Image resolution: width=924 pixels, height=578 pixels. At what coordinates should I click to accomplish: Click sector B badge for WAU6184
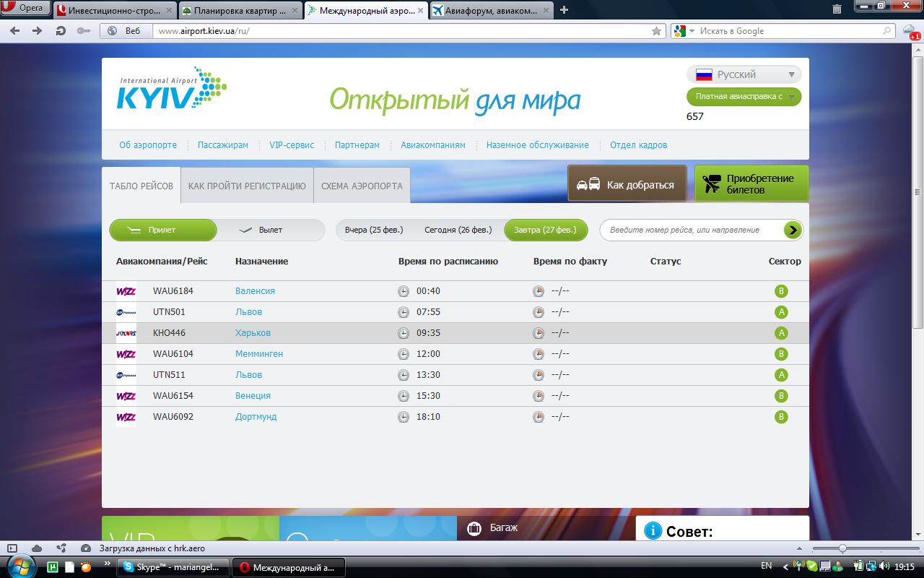coord(780,291)
